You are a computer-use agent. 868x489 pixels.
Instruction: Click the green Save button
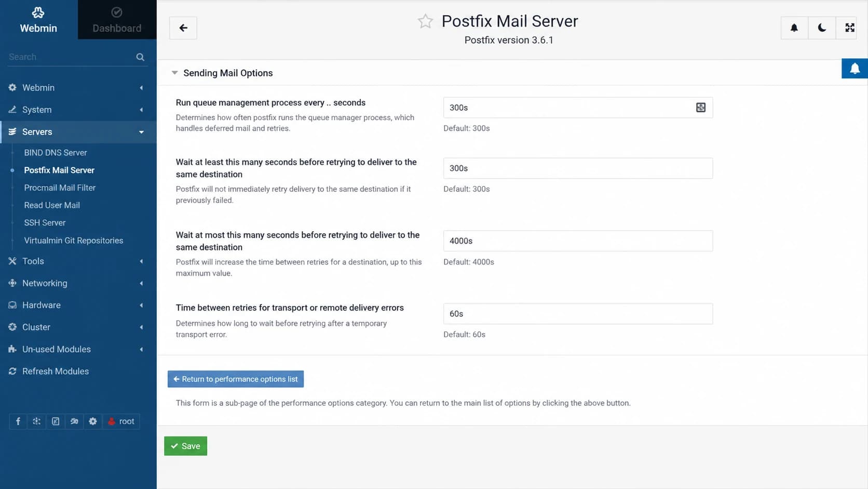(185, 446)
